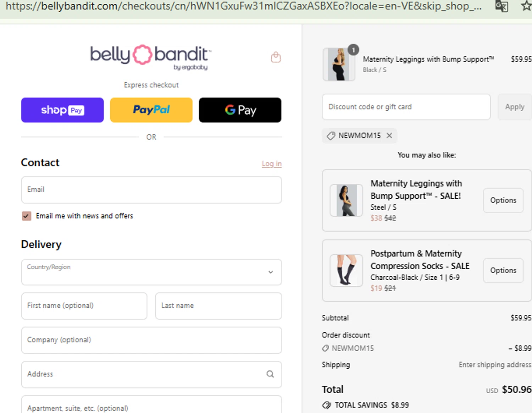Open the shopping bag cart icon
The image size is (532, 413).
[x=276, y=57]
